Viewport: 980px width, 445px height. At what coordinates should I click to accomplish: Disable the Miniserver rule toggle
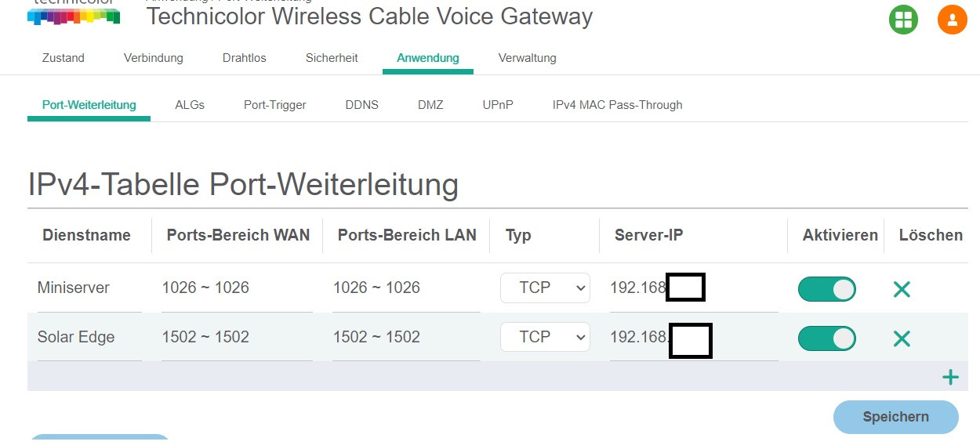pyautogui.click(x=826, y=289)
